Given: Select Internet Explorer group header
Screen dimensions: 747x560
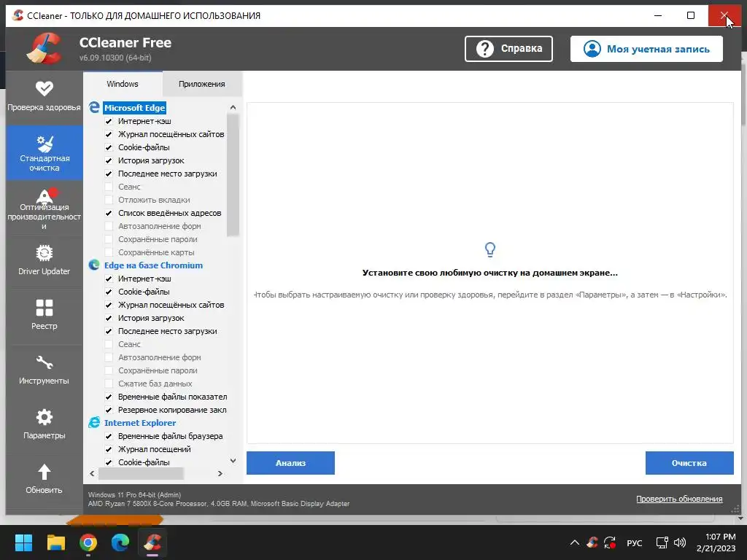Looking at the screenshot, I should 140,423.
